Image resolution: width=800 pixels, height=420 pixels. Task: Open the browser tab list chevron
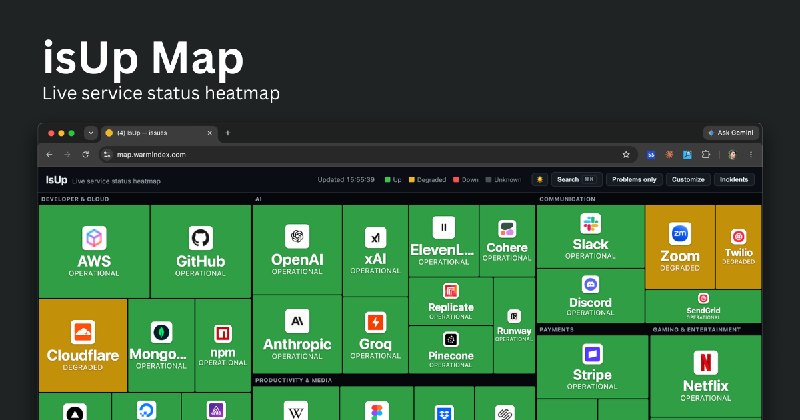point(91,133)
